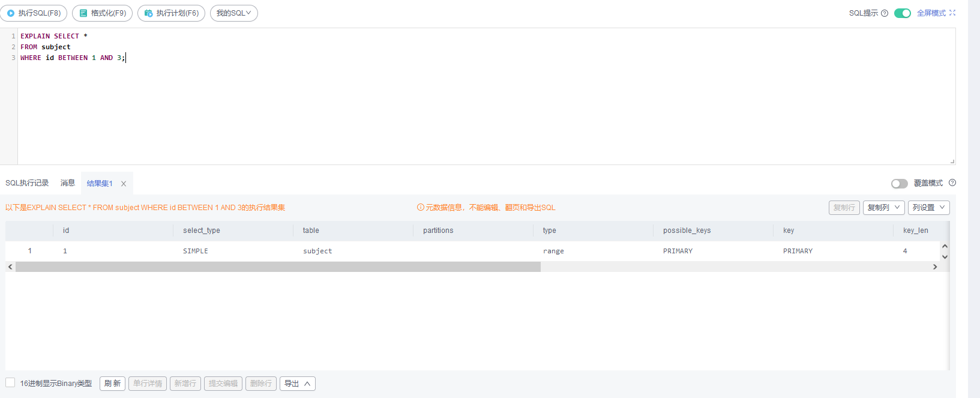Enter 全屏模式 full screen mode
The height and width of the screenshot is (398, 980).
931,13
